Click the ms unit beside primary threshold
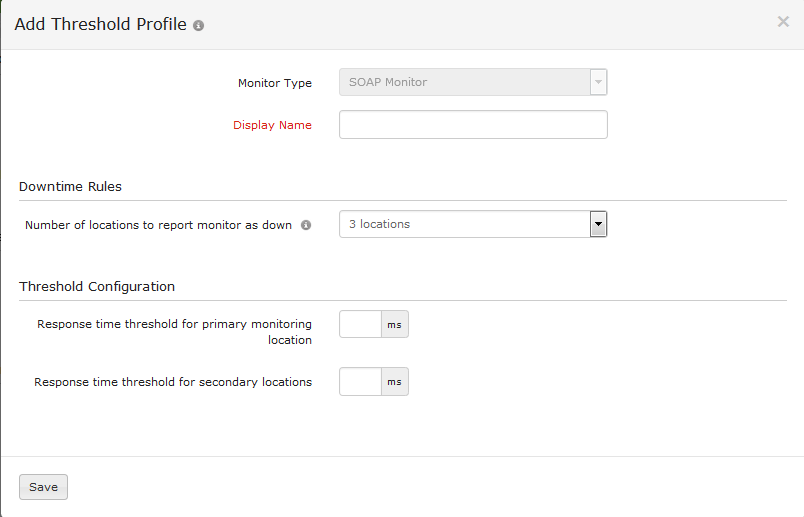Screen dimensions: 804x517 coord(395,324)
